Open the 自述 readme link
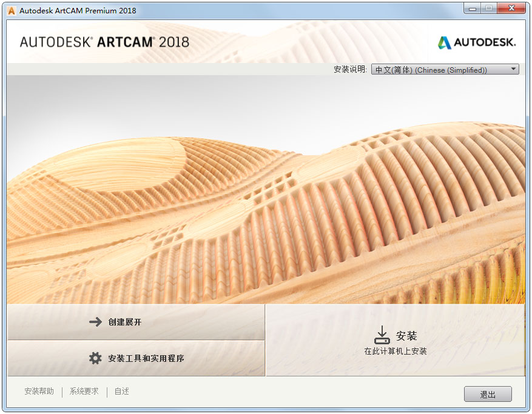This screenshot has height=414, width=532. click(x=121, y=392)
